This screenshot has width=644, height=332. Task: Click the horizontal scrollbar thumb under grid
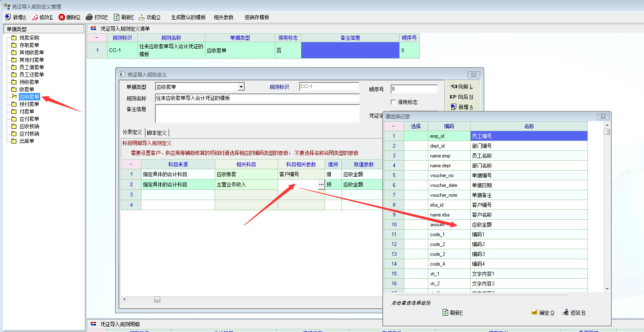tap(157, 300)
